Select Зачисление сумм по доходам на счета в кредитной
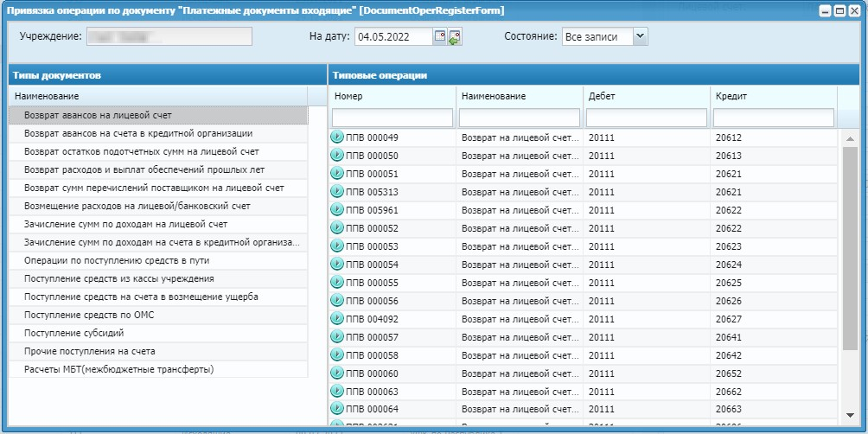The width and height of the screenshot is (868, 434). click(x=158, y=242)
